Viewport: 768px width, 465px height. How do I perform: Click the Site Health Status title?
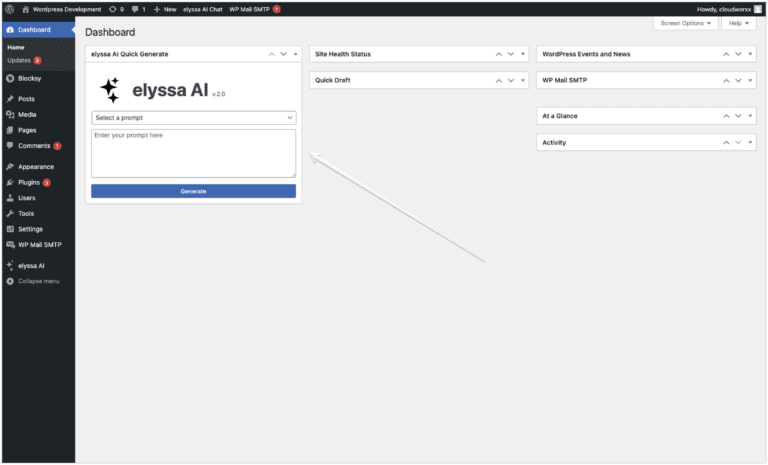(343, 54)
